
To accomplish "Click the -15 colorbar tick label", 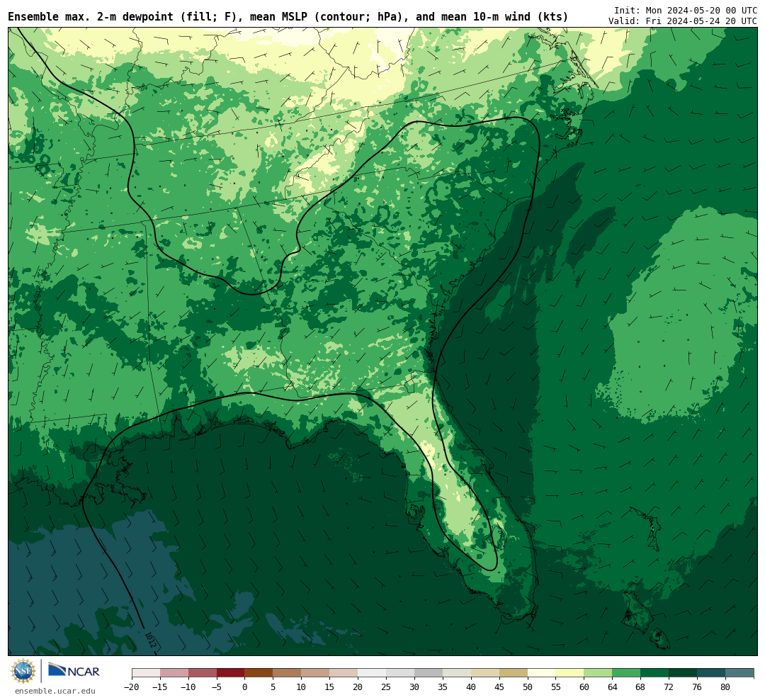I will click(x=160, y=687).
